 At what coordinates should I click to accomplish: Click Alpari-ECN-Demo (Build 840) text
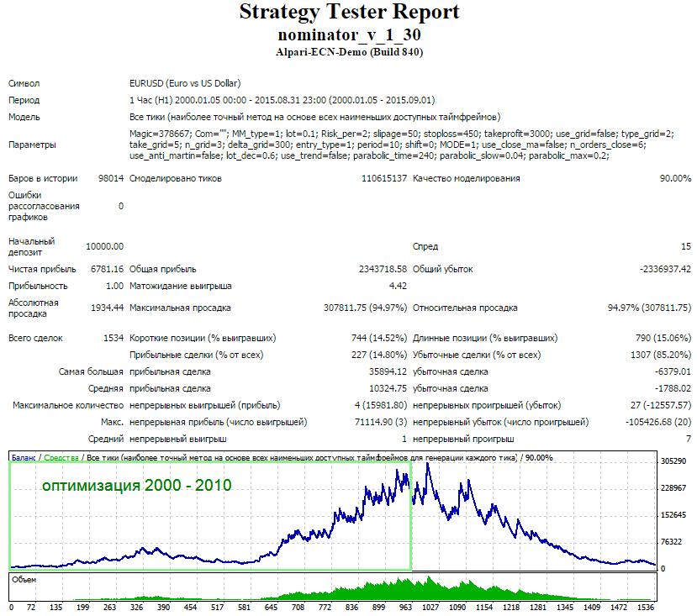(350, 52)
